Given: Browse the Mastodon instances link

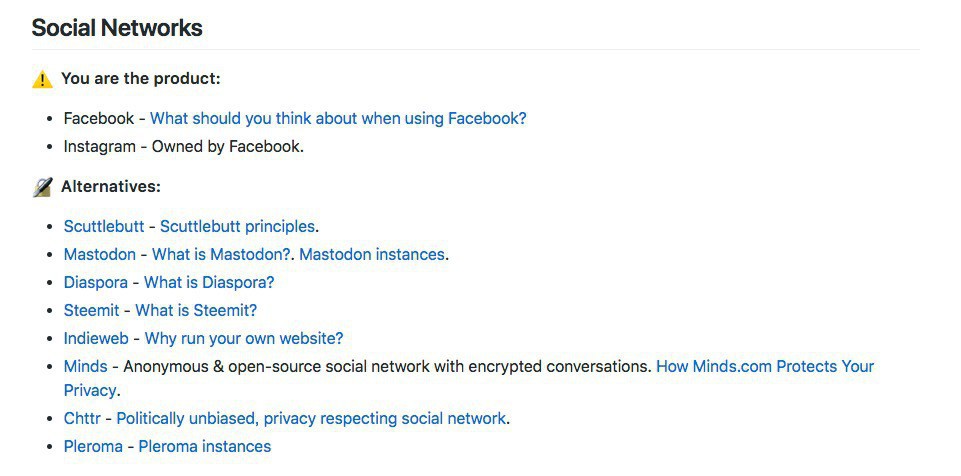Looking at the screenshot, I should tap(372, 254).
